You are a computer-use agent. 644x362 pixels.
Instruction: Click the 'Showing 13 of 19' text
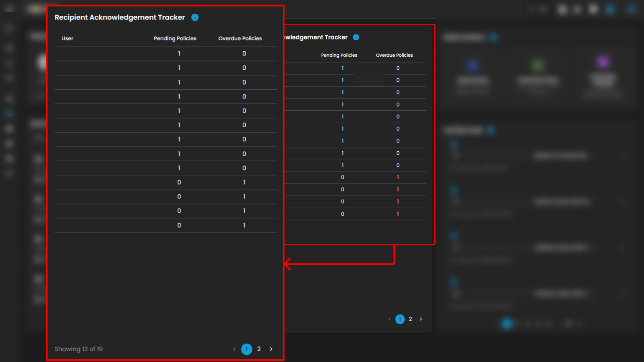79,349
